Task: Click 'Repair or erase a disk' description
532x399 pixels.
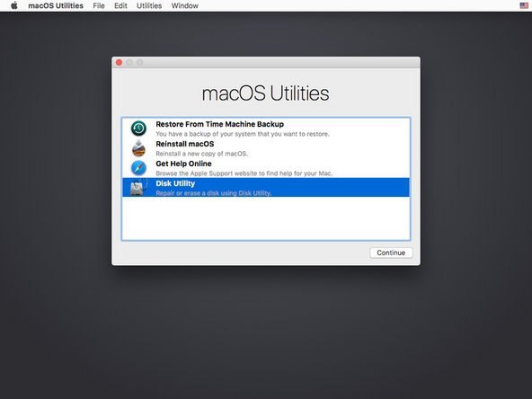Action: coord(213,193)
